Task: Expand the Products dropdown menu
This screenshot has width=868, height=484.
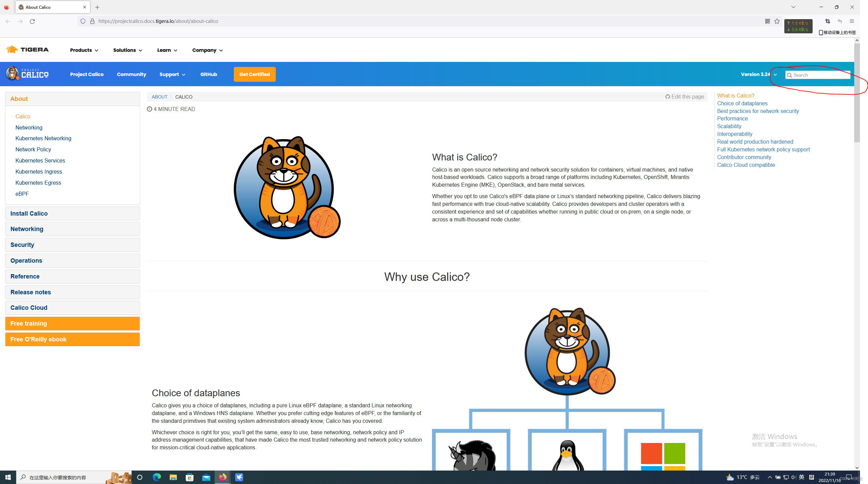Action: point(84,50)
